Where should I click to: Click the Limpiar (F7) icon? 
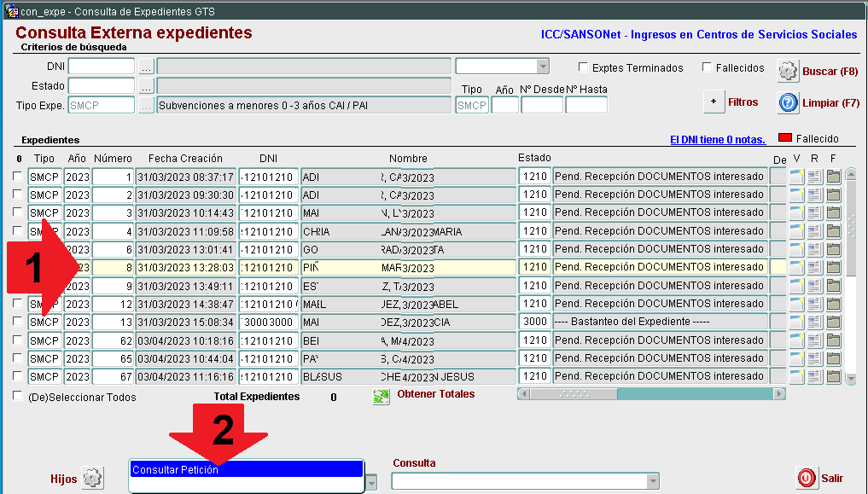coord(787,103)
